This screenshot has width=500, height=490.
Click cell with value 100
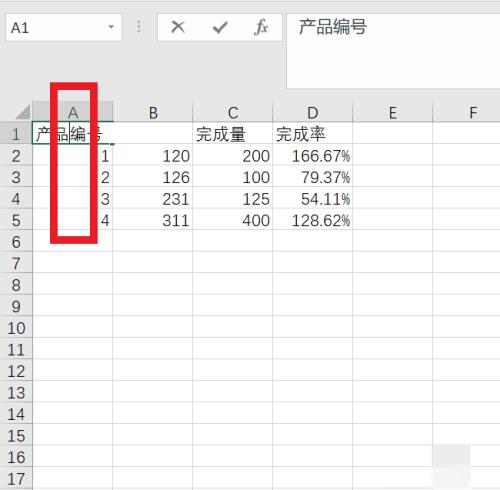(x=233, y=176)
